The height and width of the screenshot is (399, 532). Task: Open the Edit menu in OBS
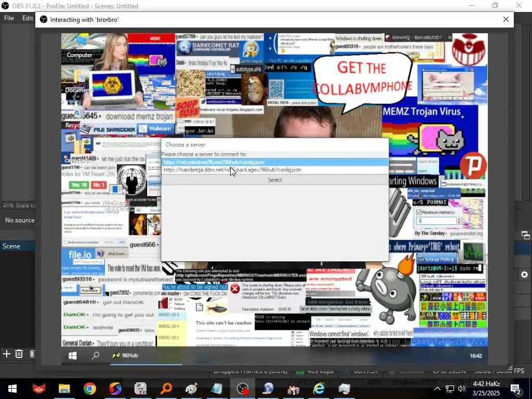coord(28,18)
